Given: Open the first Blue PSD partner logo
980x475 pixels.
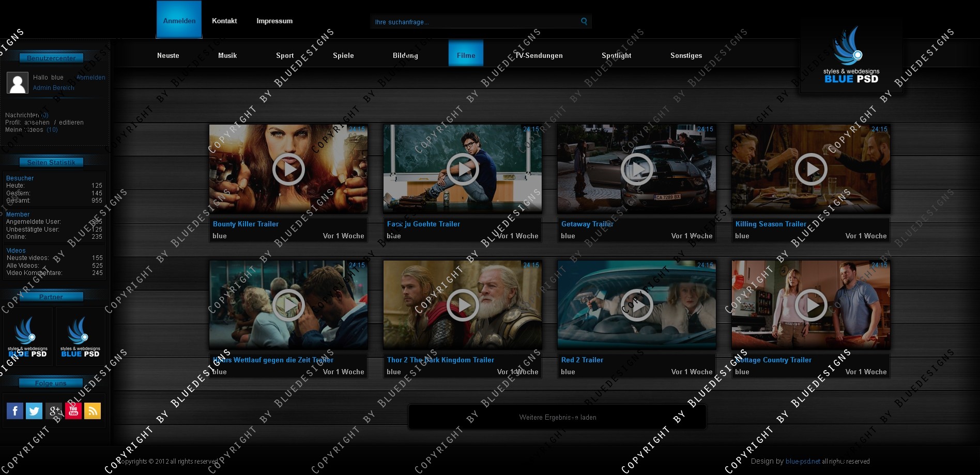Looking at the screenshot, I should [x=28, y=337].
